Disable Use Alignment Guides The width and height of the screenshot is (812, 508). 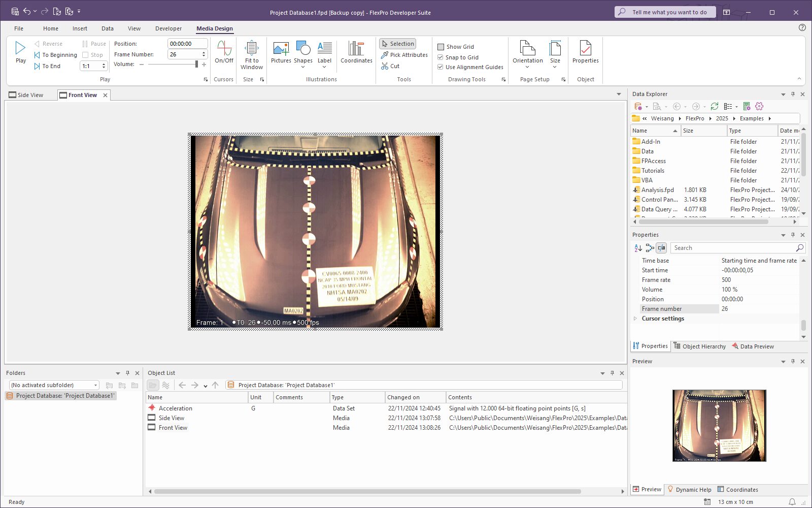coord(441,67)
